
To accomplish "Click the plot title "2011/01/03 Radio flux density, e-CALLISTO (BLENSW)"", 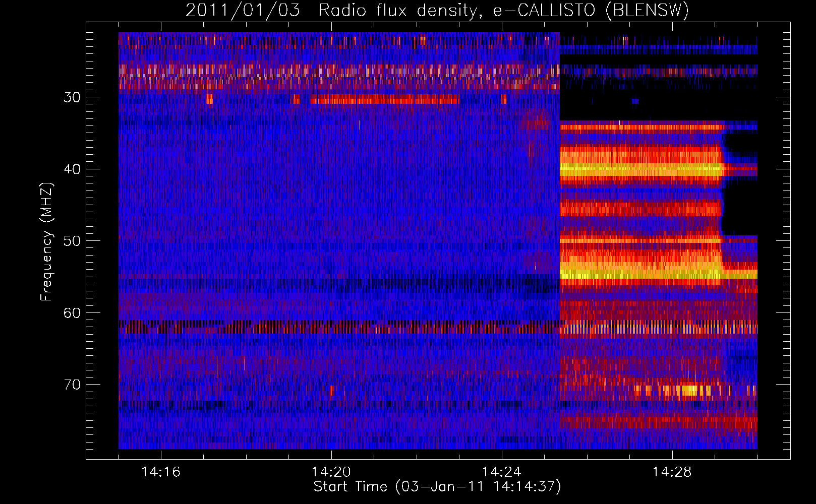I will pyautogui.click(x=437, y=11).
